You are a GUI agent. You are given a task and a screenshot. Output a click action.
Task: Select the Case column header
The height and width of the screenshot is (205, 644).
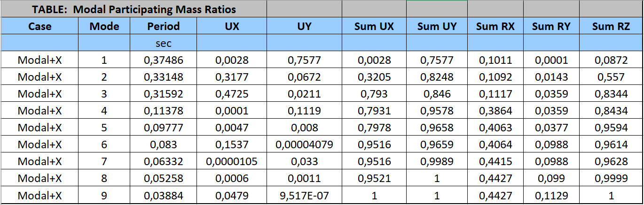(x=40, y=26)
